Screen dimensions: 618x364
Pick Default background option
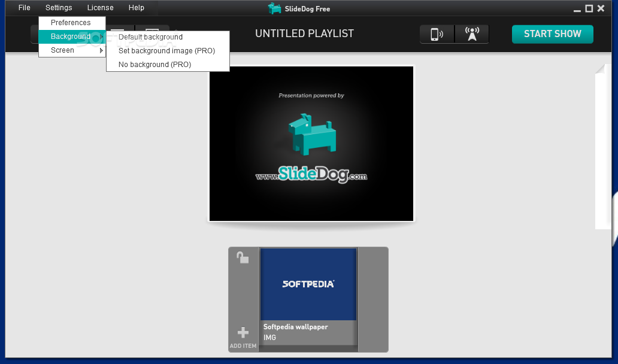pos(168,37)
